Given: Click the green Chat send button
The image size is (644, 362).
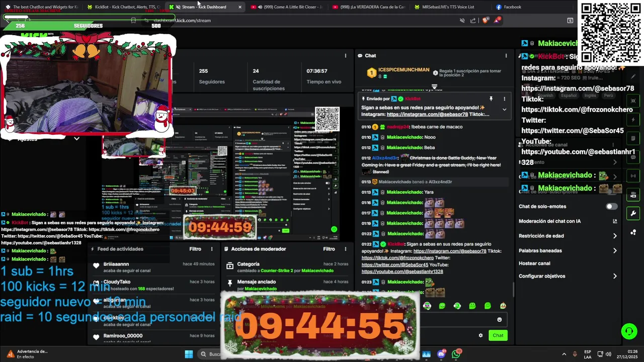Looking at the screenshot, I should click(x=498, y=335).
